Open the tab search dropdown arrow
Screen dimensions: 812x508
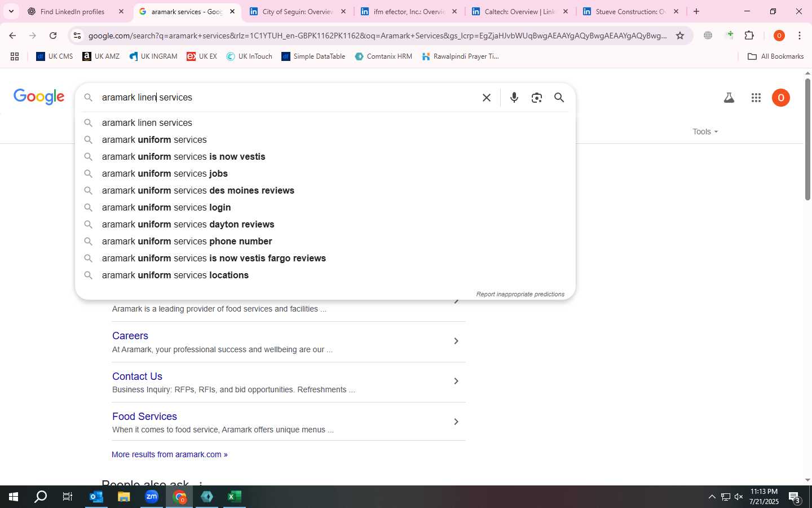(x=11, y=11)
